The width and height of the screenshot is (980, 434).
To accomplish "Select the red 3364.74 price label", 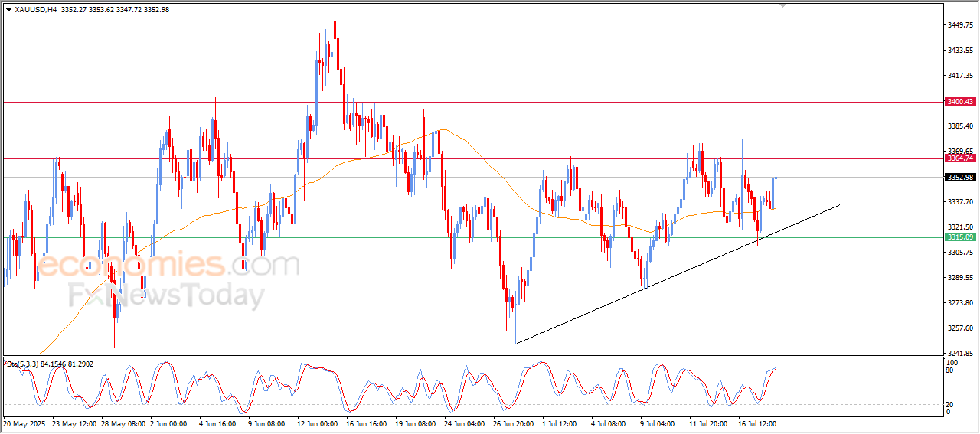I will [960, 158].
